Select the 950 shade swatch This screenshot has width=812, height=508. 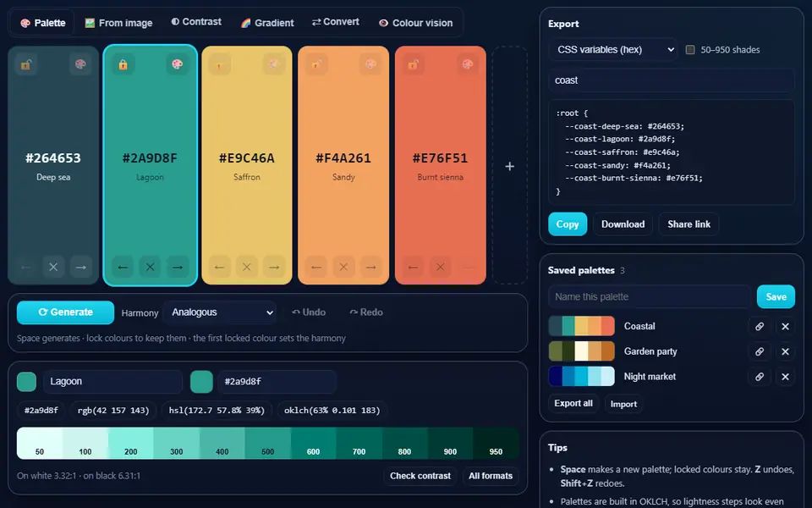coord(497,443)
